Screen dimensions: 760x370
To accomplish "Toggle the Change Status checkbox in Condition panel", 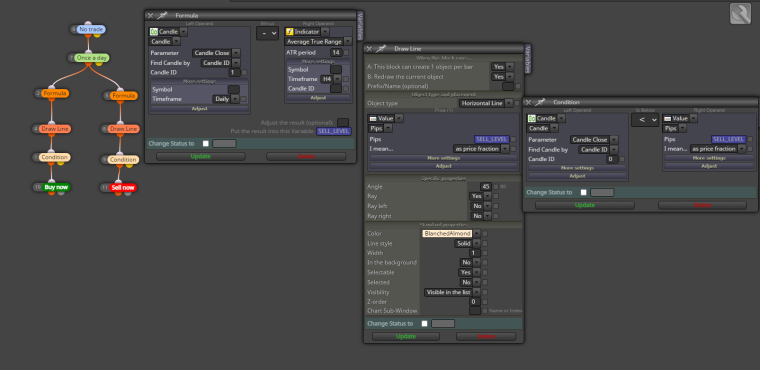I will tap(584, 193).
